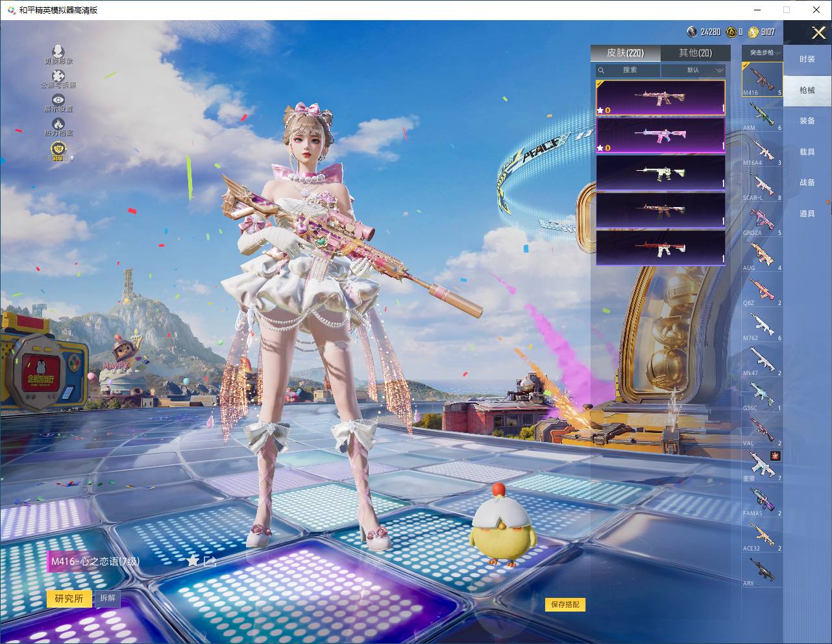The image size is (832, 644).
Task: Open the 道具 category tab
Action: [807, 214]
